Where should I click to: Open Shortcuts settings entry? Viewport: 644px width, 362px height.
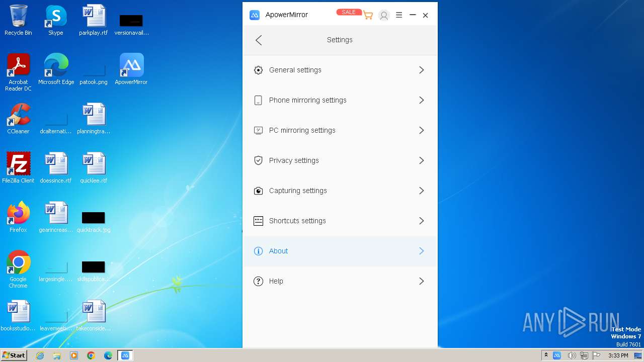point(340,221)
